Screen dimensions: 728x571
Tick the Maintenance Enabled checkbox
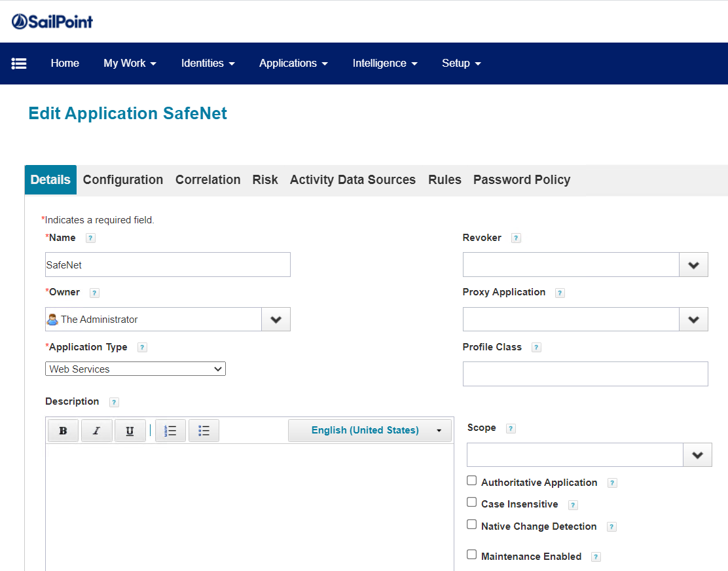click(x=472, y=554)
